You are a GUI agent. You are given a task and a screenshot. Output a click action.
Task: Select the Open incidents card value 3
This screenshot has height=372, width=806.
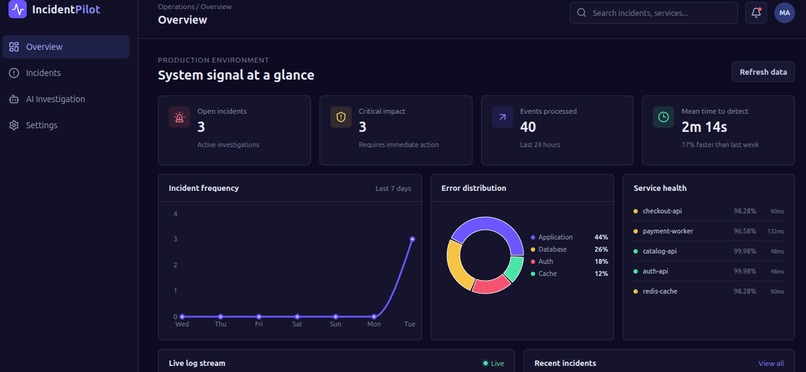(201, 127)
